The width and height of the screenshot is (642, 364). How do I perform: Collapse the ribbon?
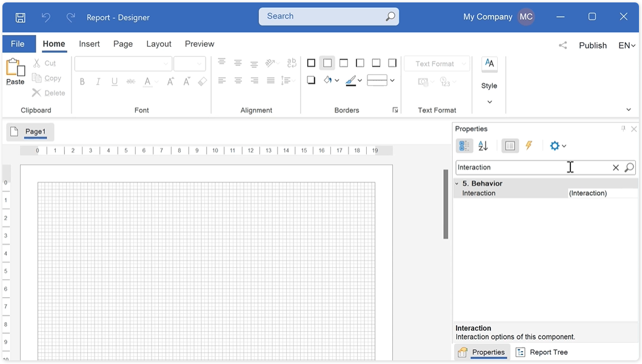(x=629, y=110)
